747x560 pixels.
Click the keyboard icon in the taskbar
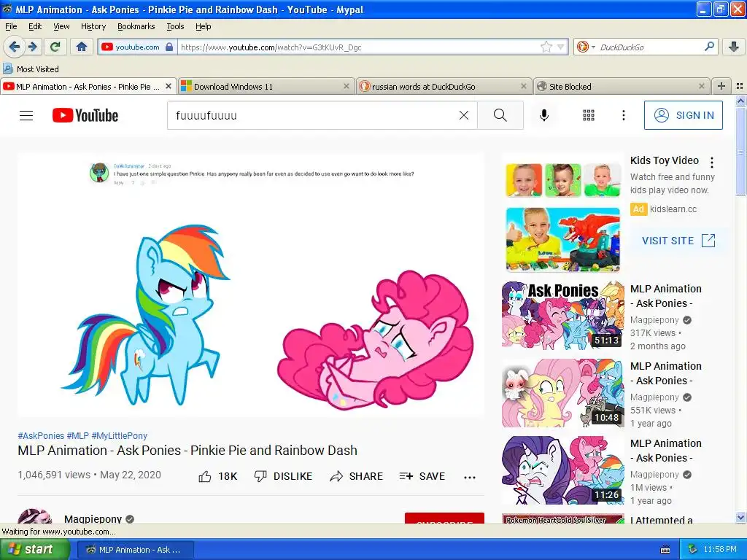(x=665, y=550)
